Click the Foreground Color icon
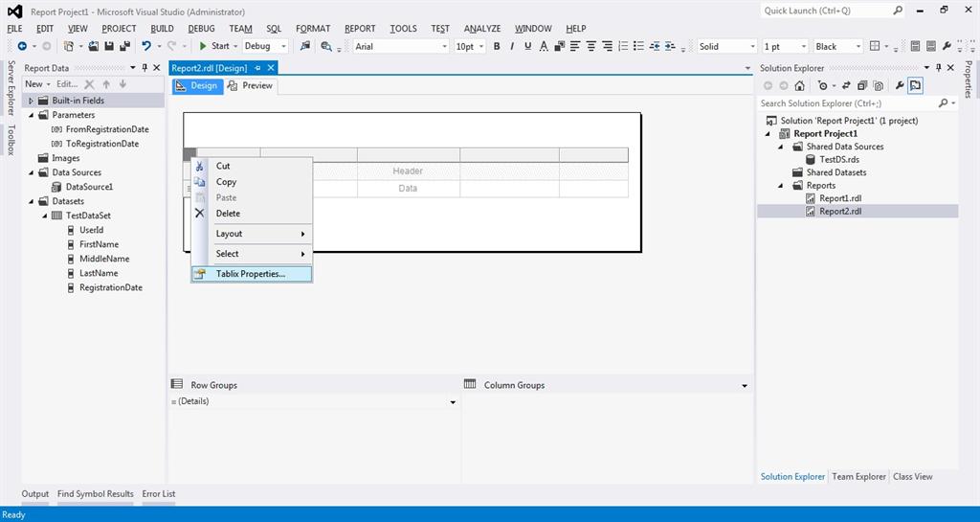This screenshot has width=980, height=522. click(544, 46)
